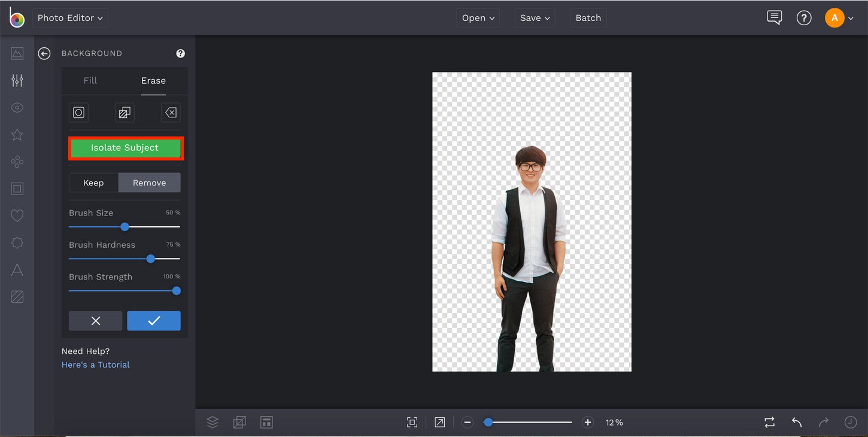
Task: Switch to the Fill tab
Action: coord(90,80)
